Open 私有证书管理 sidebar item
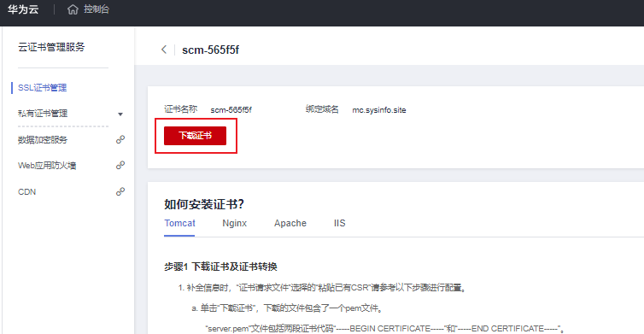The height and width of the screenshot is (334, 644). (x=43, y=114)
